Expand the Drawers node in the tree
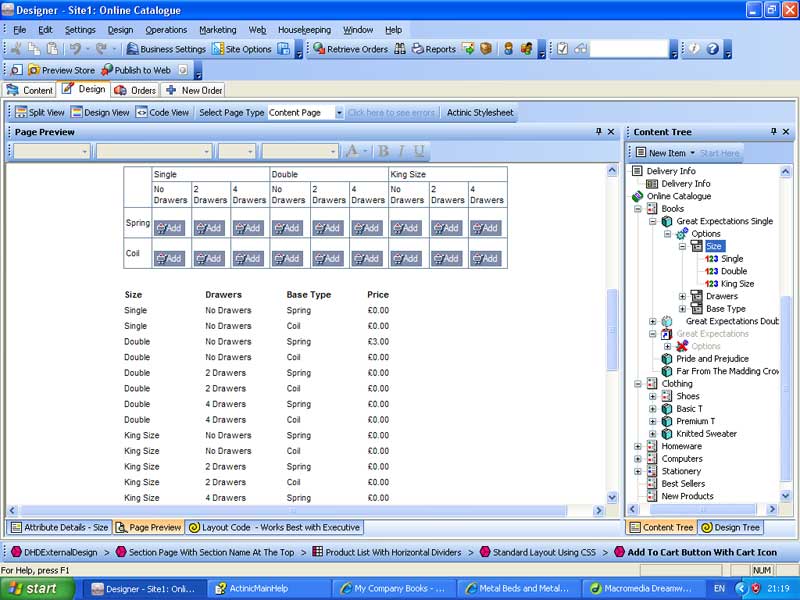 [x=683, y=296]
